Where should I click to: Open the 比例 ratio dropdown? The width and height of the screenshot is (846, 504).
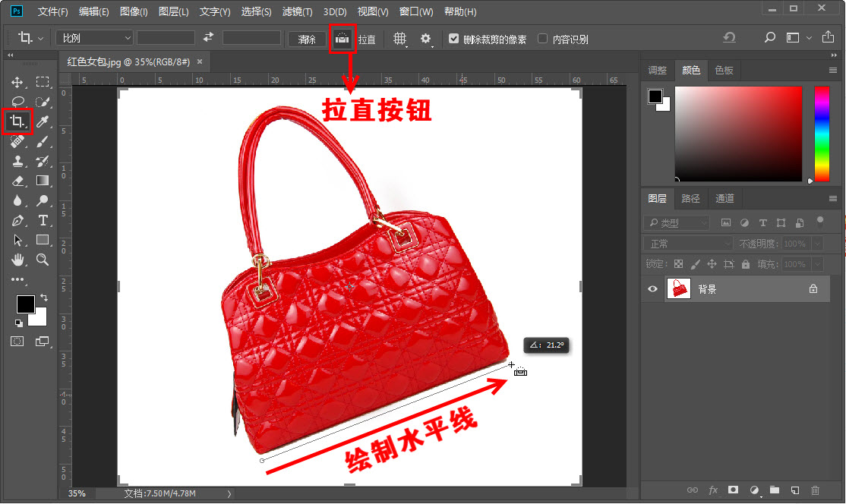tap(94, 38)
